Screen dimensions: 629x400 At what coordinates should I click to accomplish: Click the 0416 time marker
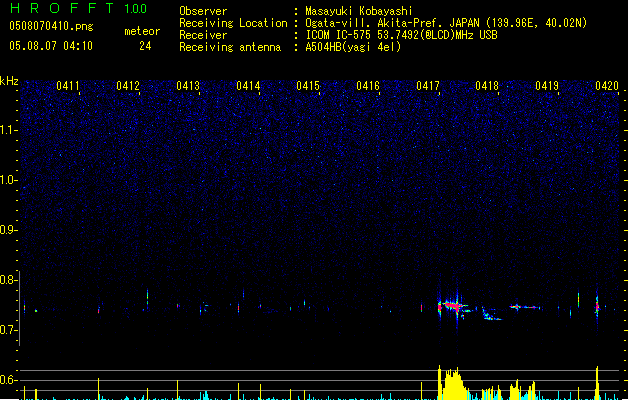coord(368,85)
